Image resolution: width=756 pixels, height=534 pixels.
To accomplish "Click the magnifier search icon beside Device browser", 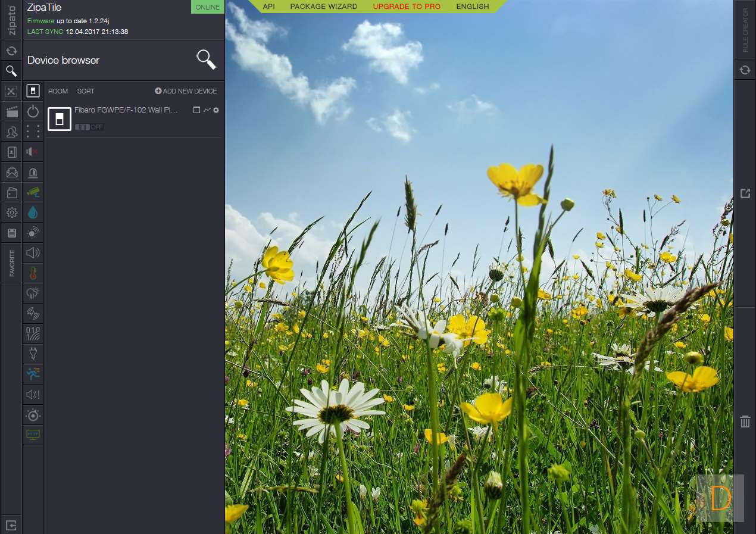I will tap(206, 60).
